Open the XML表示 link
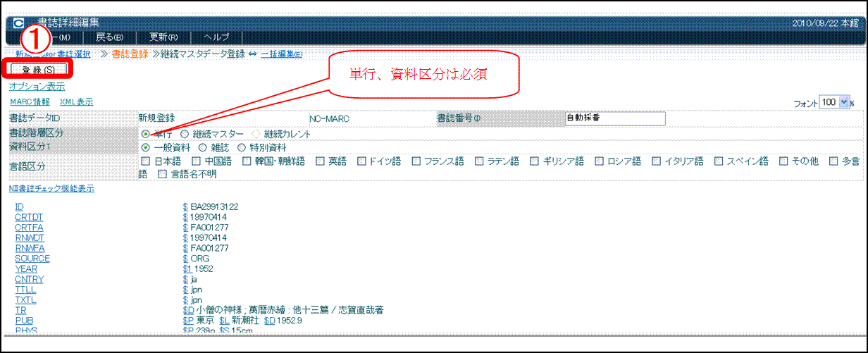The image size is (868, 353). [x=76, y=102]
